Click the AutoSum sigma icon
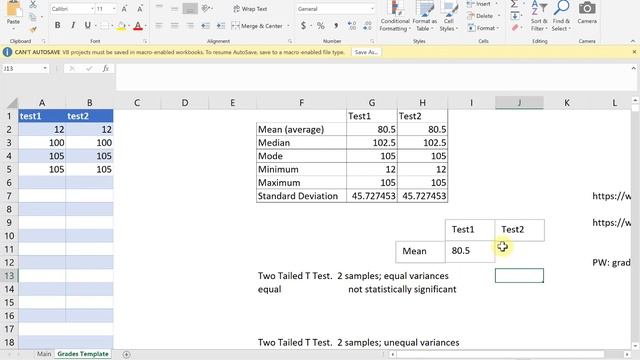 [x=514, y=4]
